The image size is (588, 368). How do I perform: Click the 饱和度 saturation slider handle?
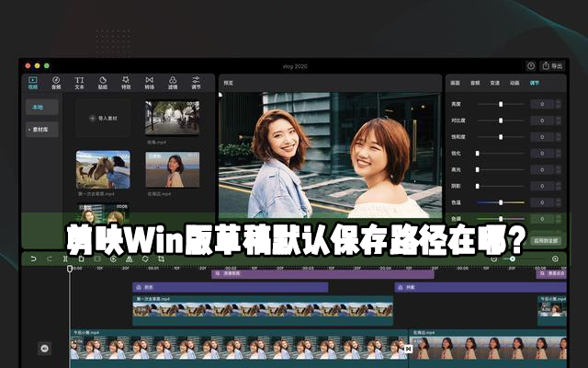501,137
